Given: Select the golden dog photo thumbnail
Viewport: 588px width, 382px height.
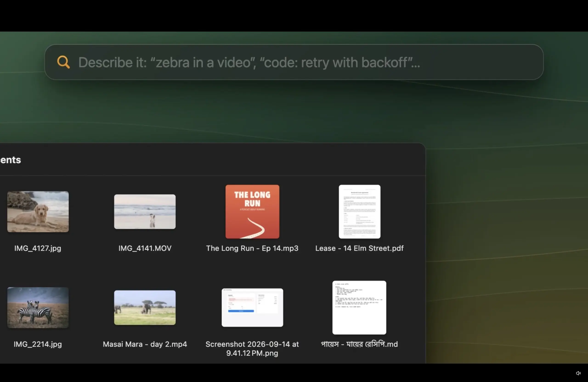Looking at the screenshot, I should click(38, 212).
